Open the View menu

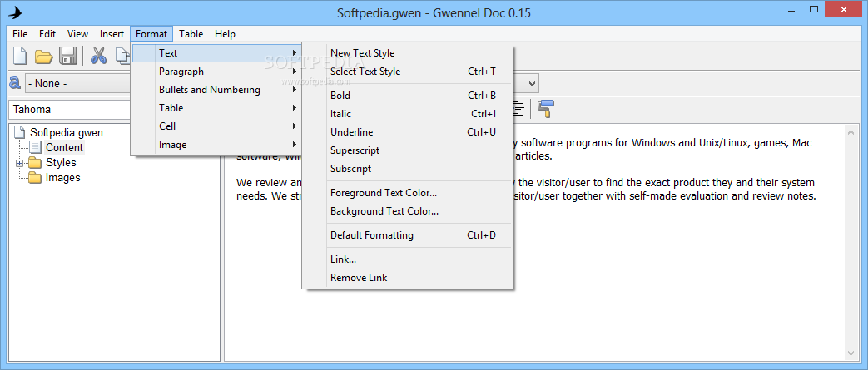tap(78, 34)
